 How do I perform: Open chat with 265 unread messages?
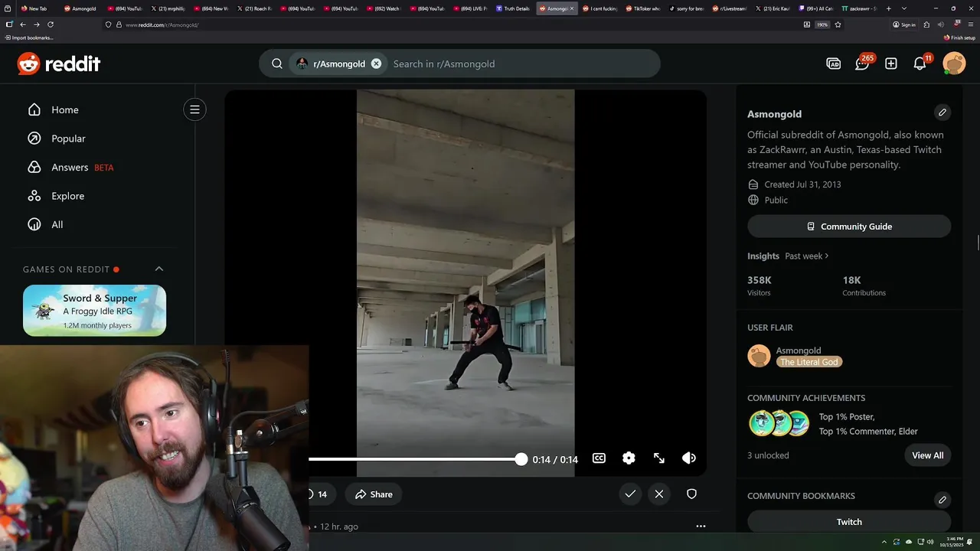click(x=862, y=64)
